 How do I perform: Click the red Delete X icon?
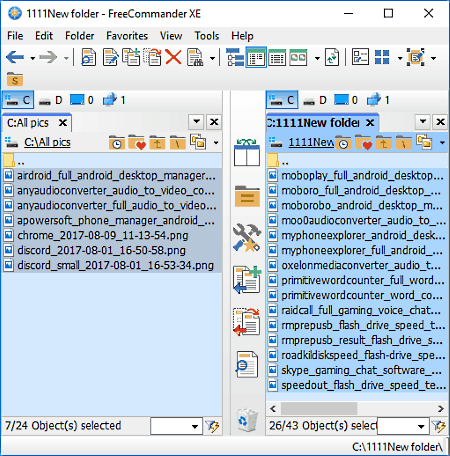click(173, 57)
